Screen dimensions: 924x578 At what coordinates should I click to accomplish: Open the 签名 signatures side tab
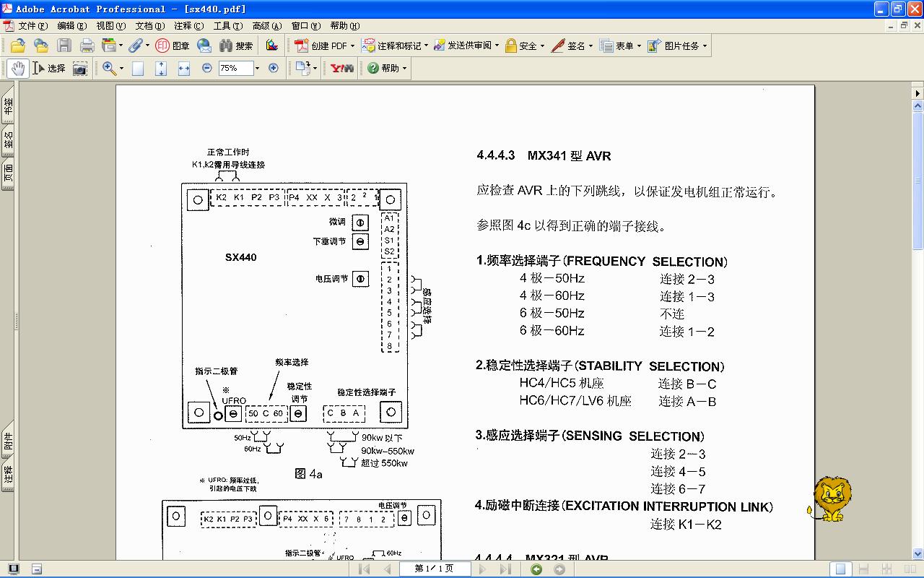pos(8,140)
